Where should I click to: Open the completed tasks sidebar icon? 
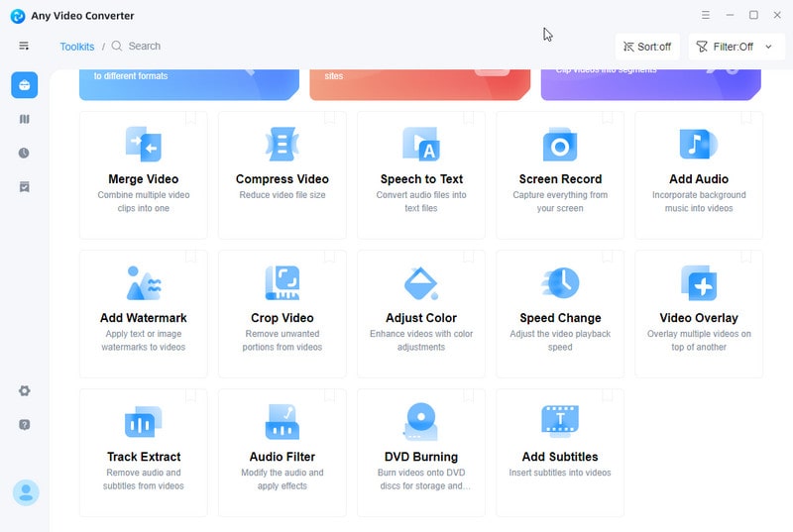tap(24, 187)
